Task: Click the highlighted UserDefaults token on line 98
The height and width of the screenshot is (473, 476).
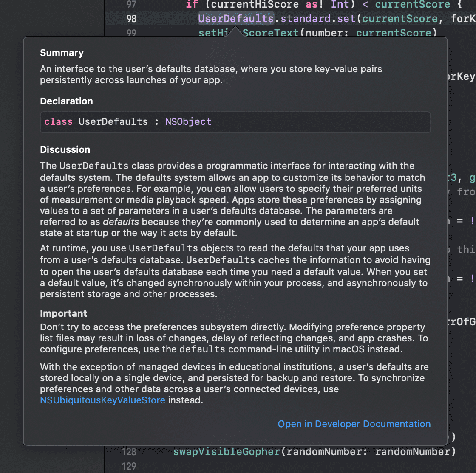Action: (x=235, y=19)
